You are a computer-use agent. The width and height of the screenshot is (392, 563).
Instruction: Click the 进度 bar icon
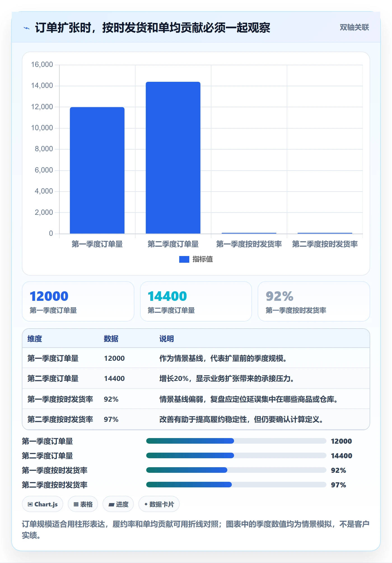(x=111, y=505)
